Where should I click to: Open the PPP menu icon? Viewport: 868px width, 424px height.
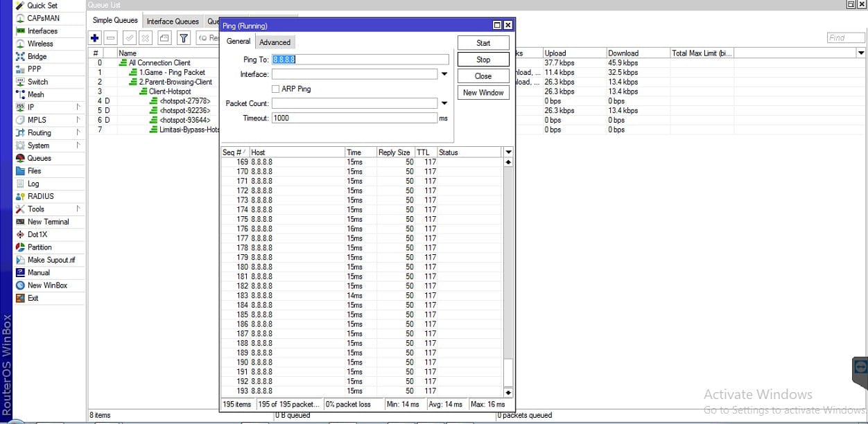[21, 69]
